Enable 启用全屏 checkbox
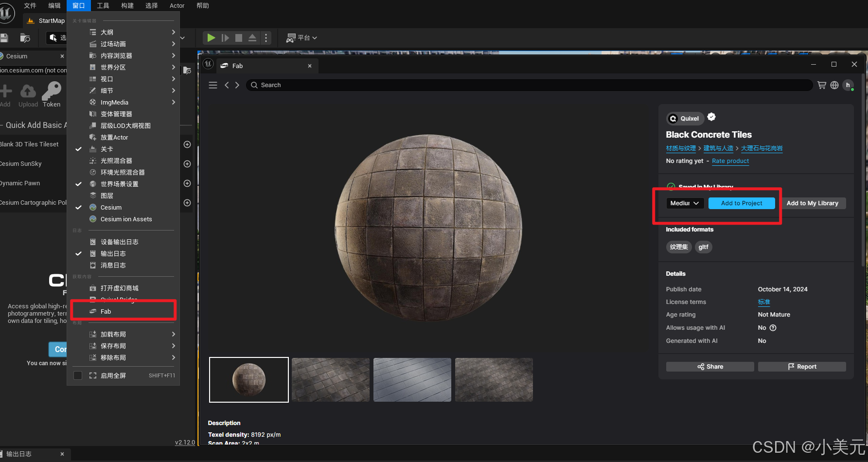Image resolution: width=868 pixels, height=462 pixels. (78, 375)
